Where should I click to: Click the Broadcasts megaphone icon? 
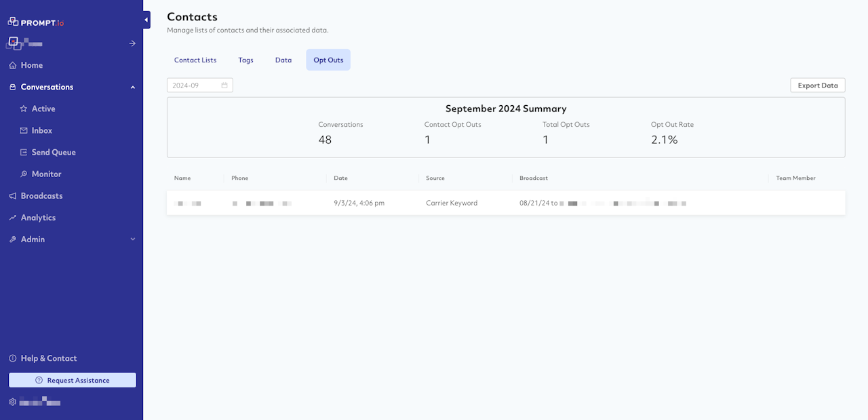12,195
